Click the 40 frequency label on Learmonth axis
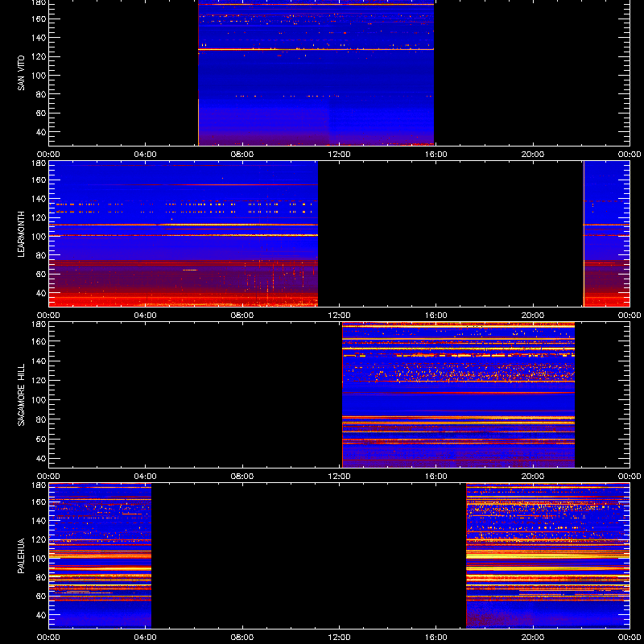 43,293
